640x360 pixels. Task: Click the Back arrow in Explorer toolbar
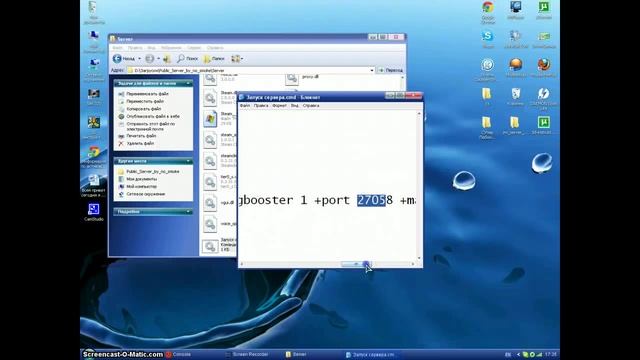tap(117, 59)
